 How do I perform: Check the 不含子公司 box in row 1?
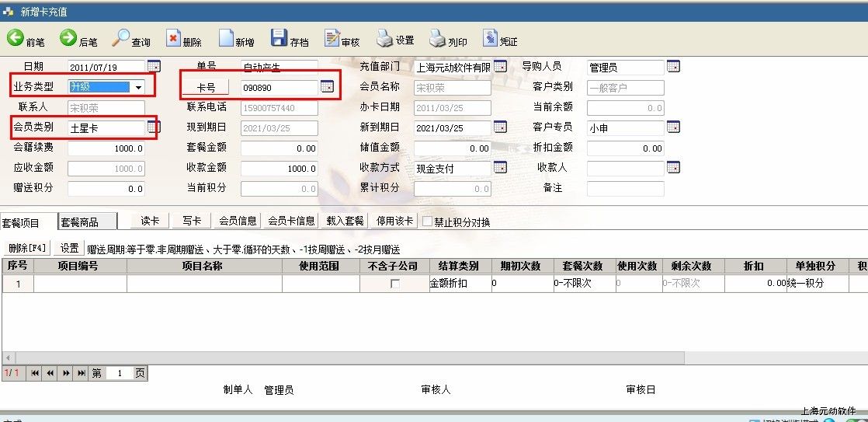pyautogui.click(x=394, y=284)
